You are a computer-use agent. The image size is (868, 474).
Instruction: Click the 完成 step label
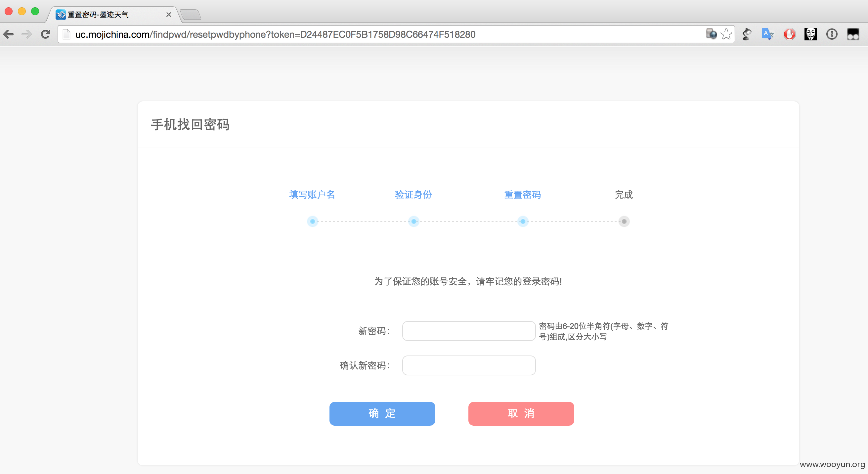click(x=624, y=195)
